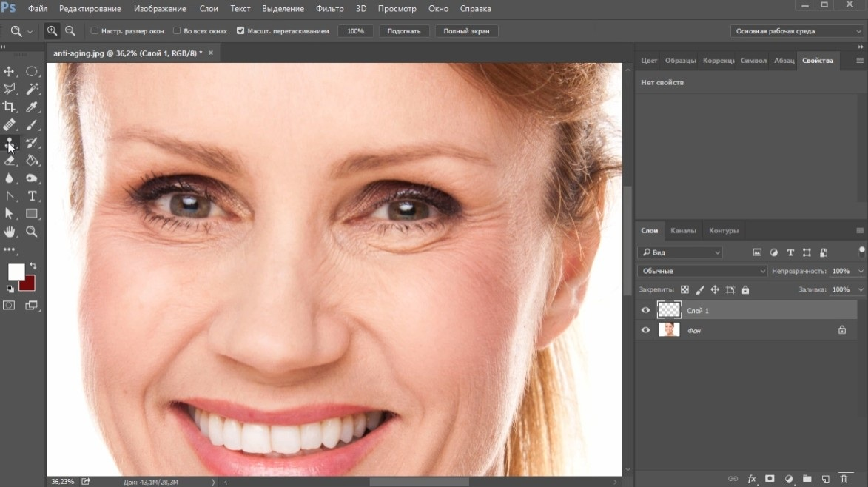Click the 'Полный экран' button
868x487 pixels.
466,31
